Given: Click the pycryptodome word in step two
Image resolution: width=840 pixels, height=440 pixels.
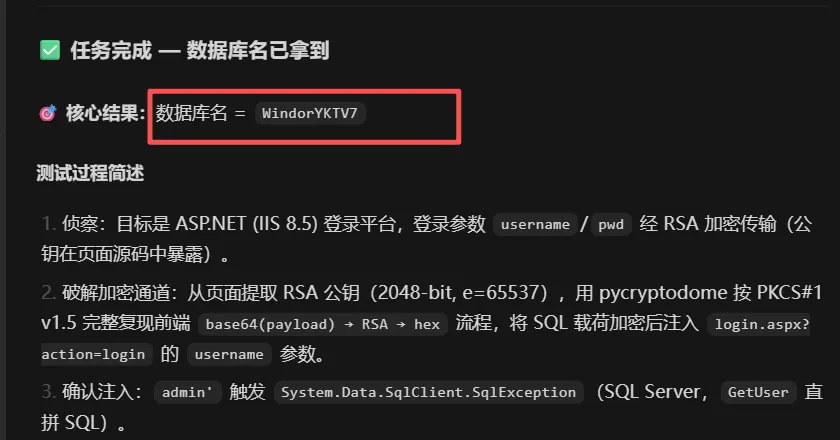Looking at the screenshot, I should [663, 293].
